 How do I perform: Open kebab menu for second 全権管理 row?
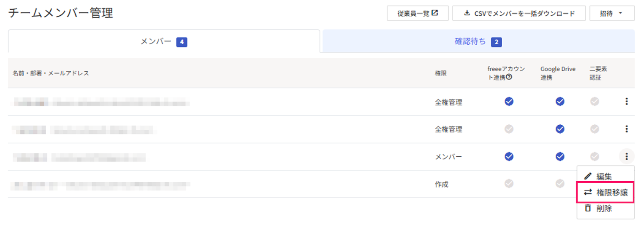[x=626, y=129]
